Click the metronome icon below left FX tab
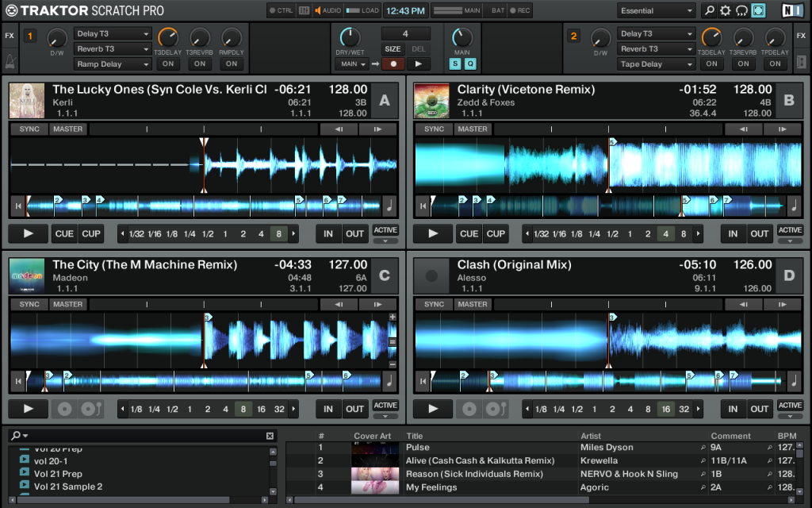 tap(10, 62)
